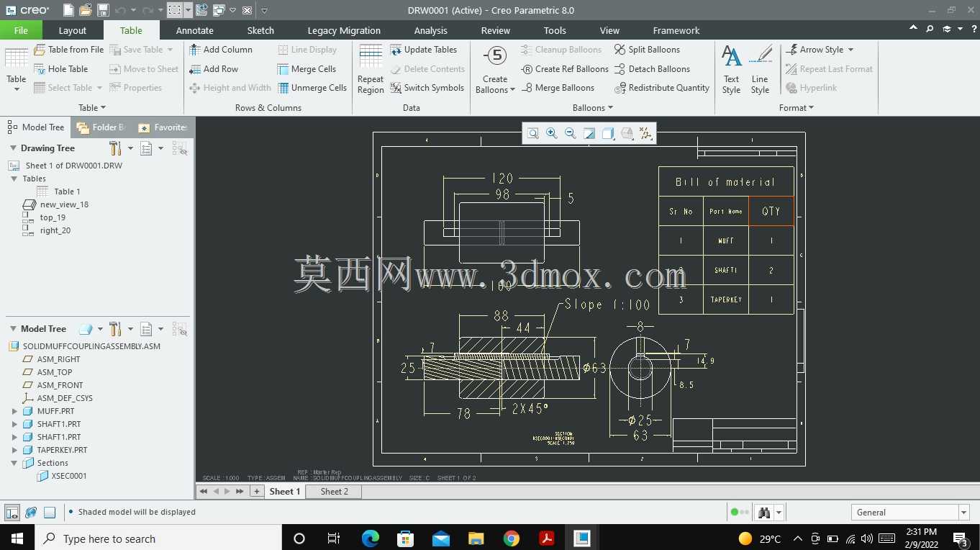980x550 pixels.
Task: Select XSEC0001 in the Model Tree
Action: coord(68,476)
